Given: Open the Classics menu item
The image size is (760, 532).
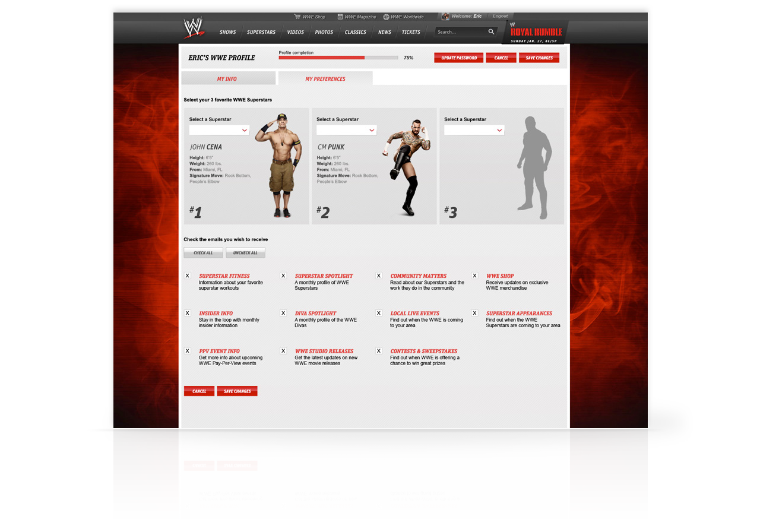Looking at the screenshot, I should (x=356, y=32).
